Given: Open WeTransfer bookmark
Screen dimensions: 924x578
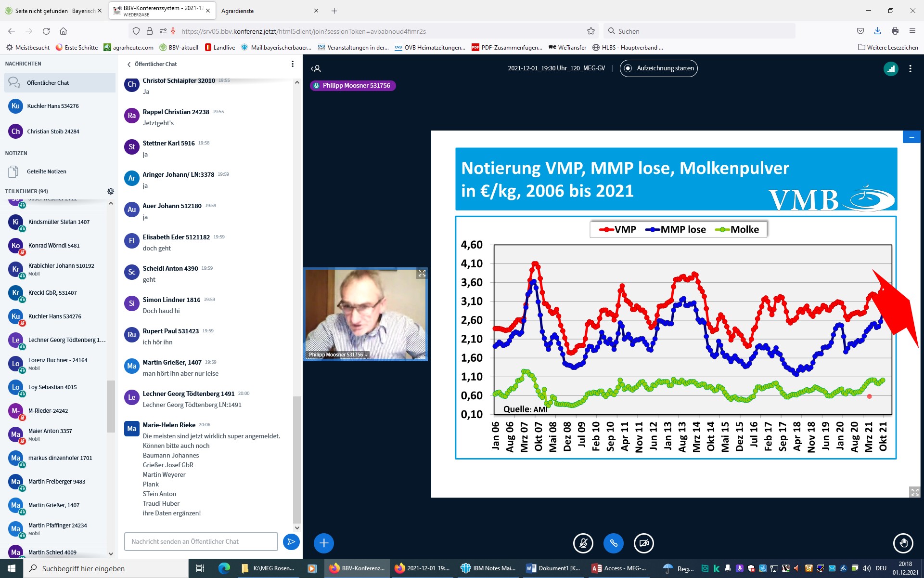Looking at the screenshot, I should point(567,48).
